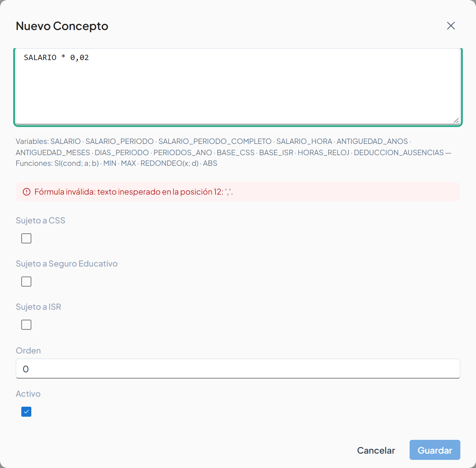Click the Sujeto a Seguro Educativo label
The width and height of the screenshot is (476, 468).
click(x=67, y=264)
